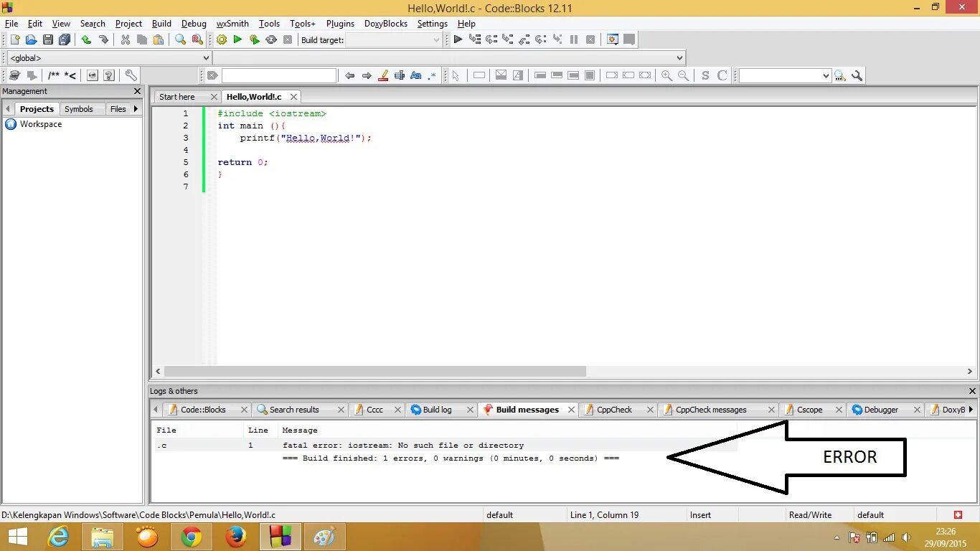Expand the ThreadSearch combo box arrow
Viewport: 980px width, 551px height.
pos(826,75)
